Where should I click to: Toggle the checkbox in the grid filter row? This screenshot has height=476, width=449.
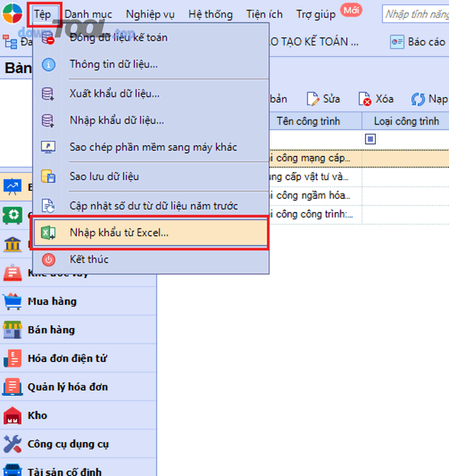(x=370, y=139)
